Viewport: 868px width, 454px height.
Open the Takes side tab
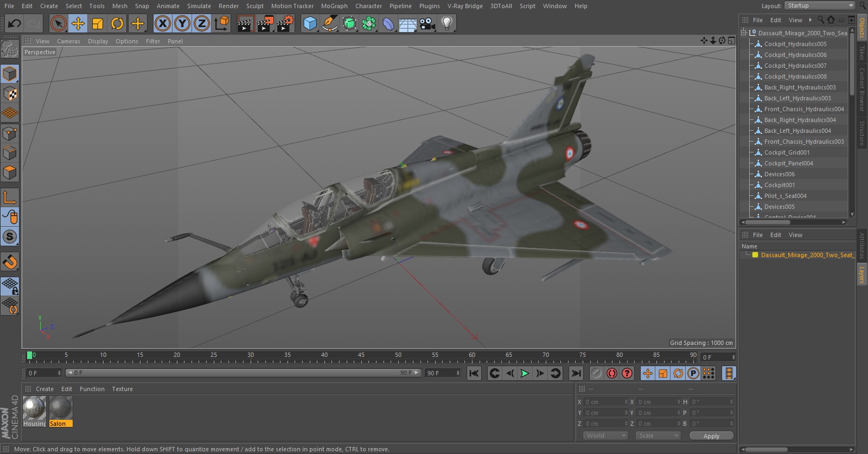(x=861, y=53)
